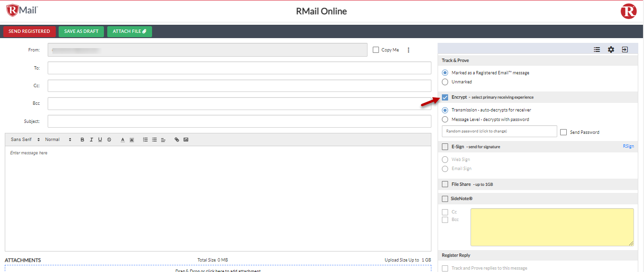Check the E-Sign checkbox
644x272 pixels.
coord(445,147)
